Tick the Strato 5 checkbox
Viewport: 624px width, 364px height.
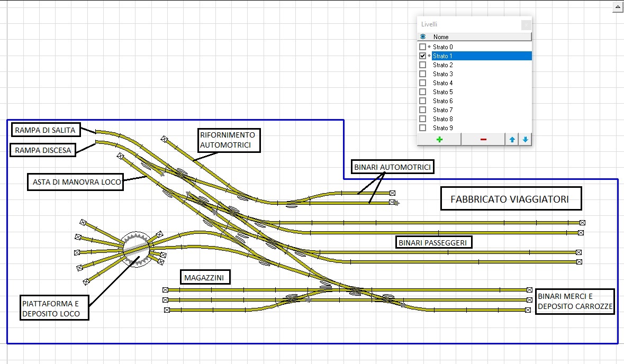[422, 92]
